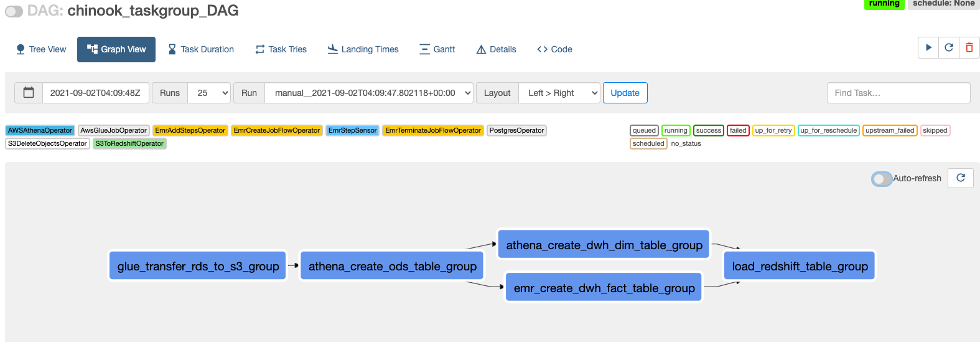Enable the Auto-refresh toggle

[x=881, y=179]
